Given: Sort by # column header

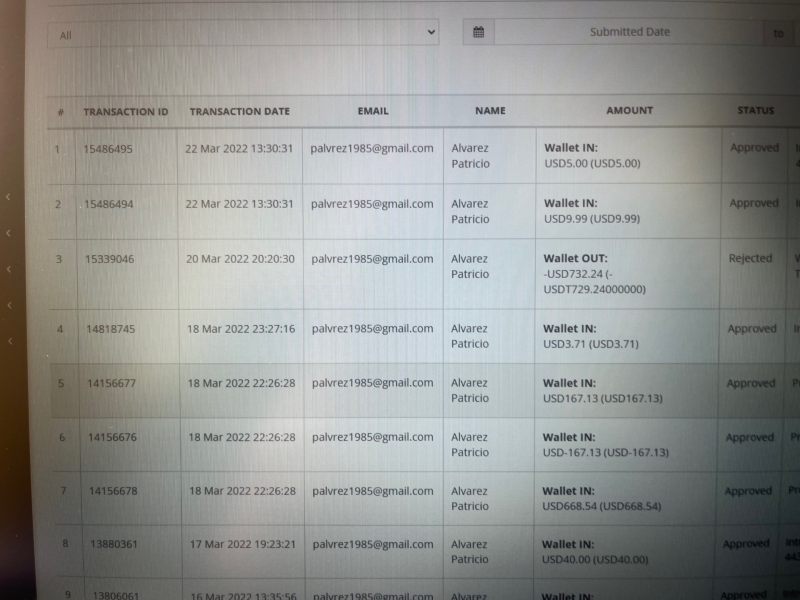Looking at the screenshot, I should point(61,112).
